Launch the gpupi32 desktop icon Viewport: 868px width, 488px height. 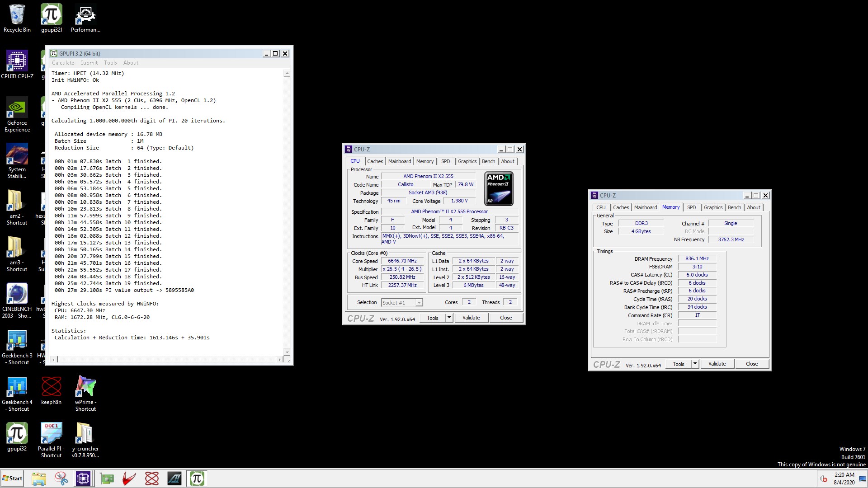coord(17,437)
